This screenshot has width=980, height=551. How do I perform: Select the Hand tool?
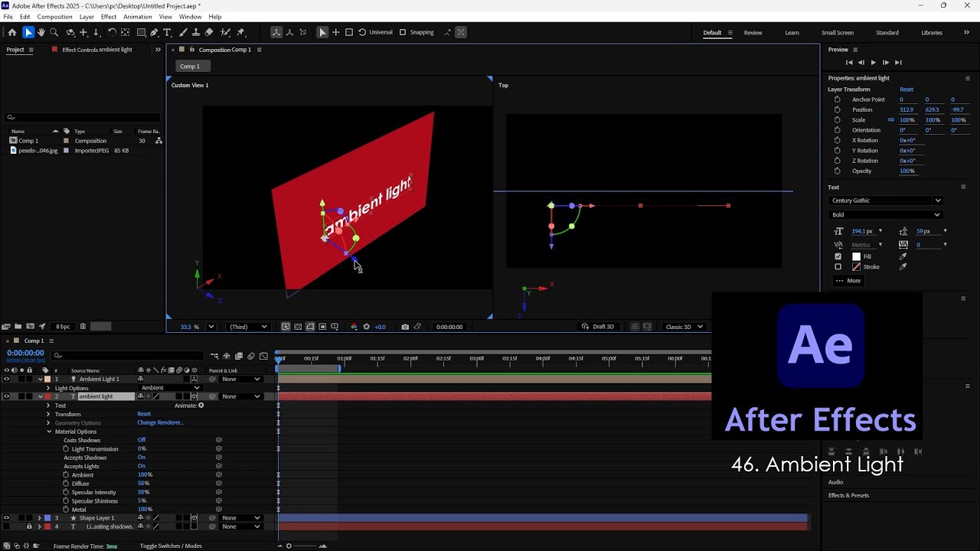[41, 32]
